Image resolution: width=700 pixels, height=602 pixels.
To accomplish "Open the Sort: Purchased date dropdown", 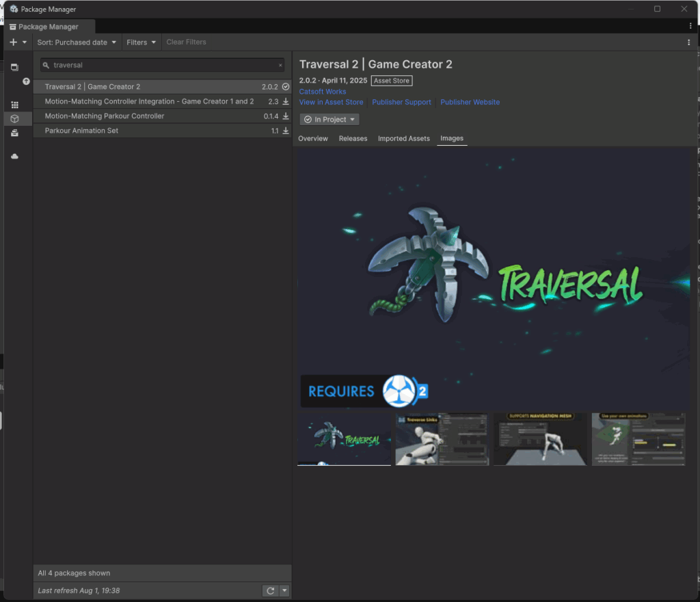I will [x=77, y=42].
